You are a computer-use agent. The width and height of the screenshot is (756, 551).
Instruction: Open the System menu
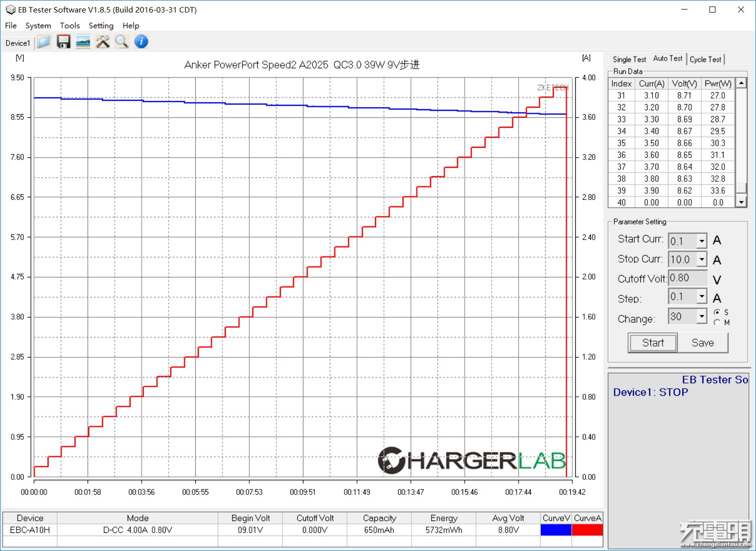point(38,26)
